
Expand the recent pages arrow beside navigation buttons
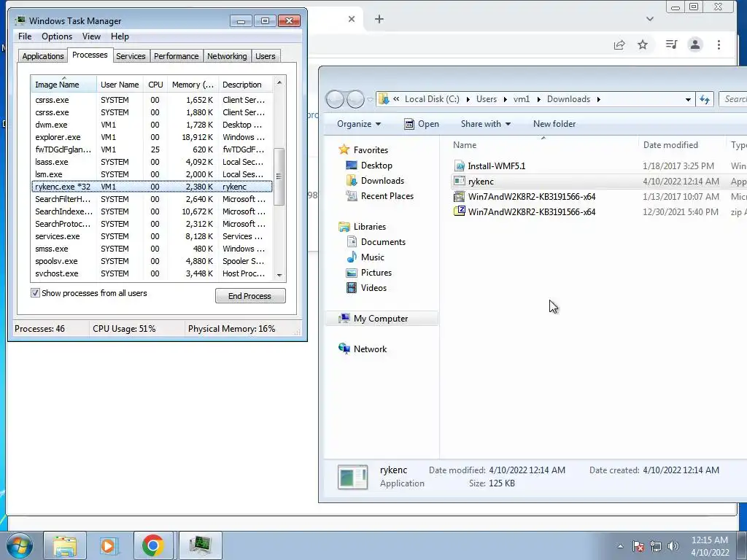[370, 99]
